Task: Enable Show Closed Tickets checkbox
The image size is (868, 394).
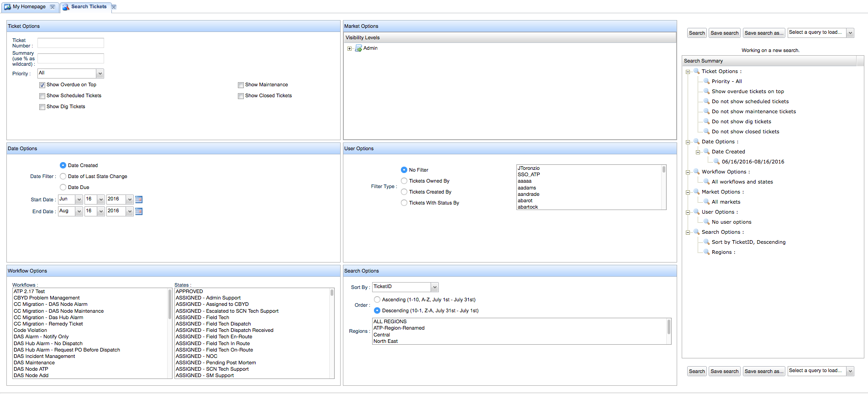Action: click(x=241, y=96)
